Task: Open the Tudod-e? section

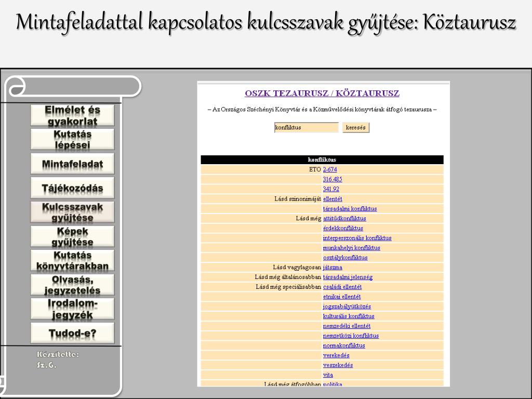Action: point(72,333)
